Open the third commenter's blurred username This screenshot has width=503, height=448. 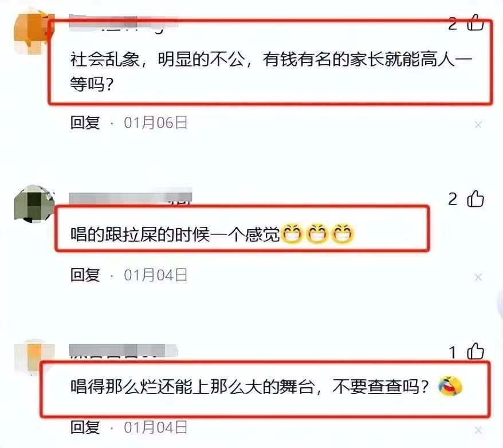124,351
